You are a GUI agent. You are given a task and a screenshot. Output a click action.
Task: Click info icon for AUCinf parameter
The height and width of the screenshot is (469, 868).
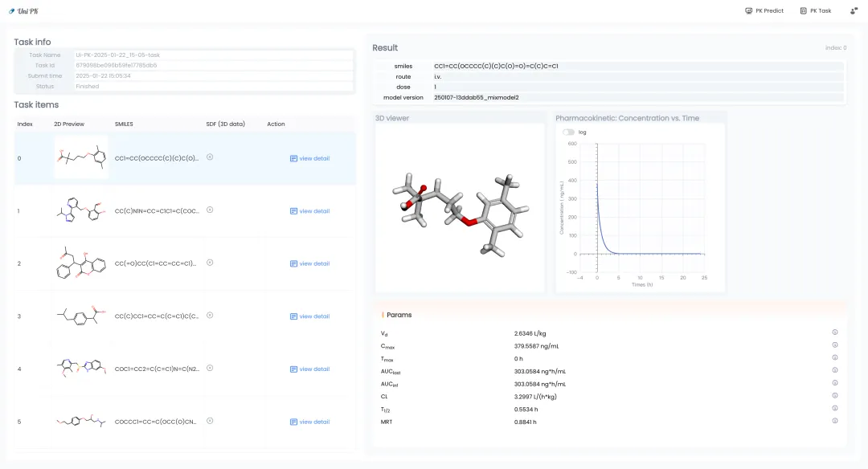point(835,383)
